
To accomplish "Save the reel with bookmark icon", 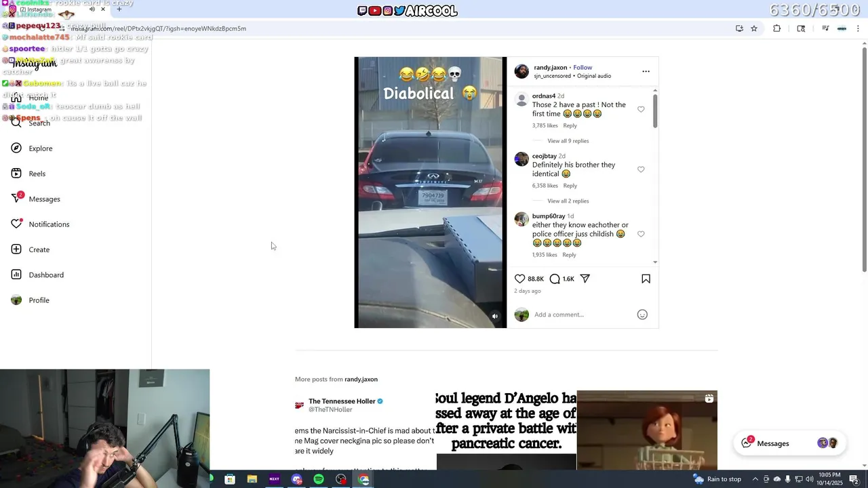I will (x=646, y=279).
